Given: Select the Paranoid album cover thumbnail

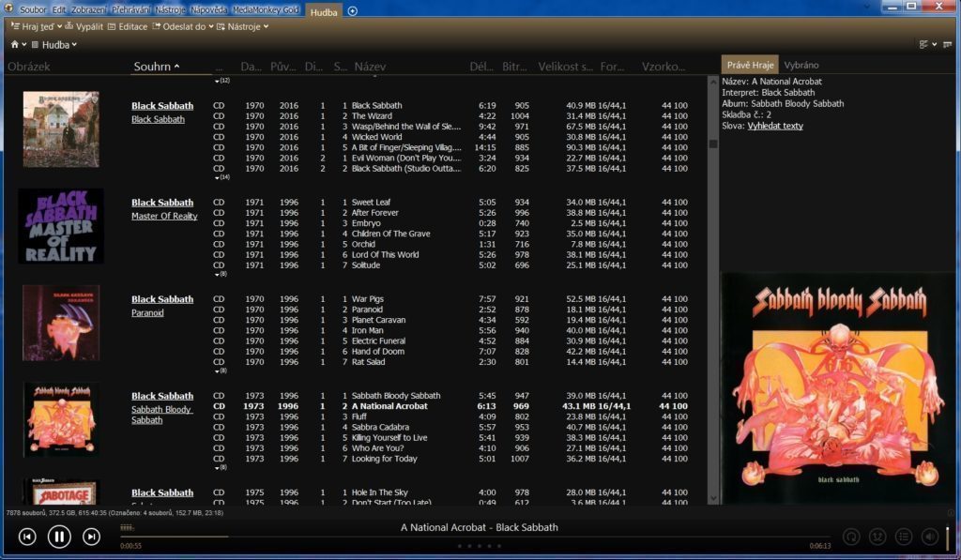Looking at the screenshot, I should (61, 323).
